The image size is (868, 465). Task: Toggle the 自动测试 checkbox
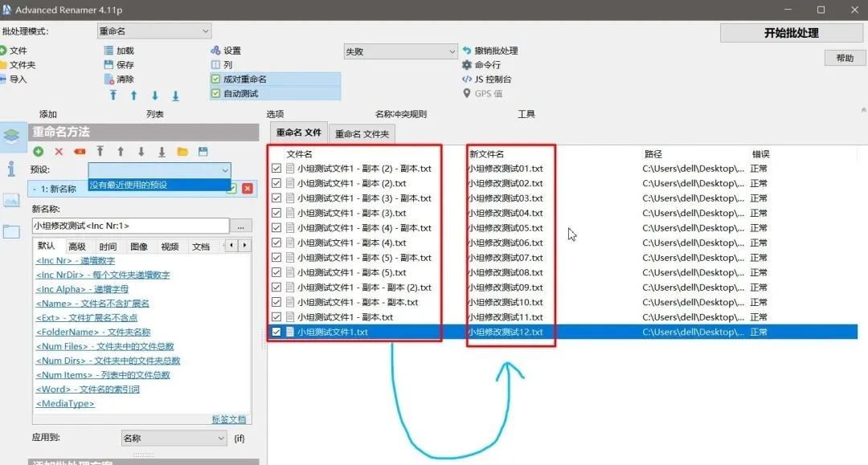pyautogui.click(x=216, y=93)
